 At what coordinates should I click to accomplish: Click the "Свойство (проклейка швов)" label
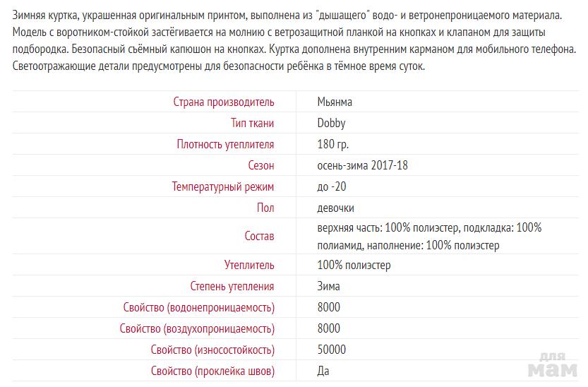212,371
